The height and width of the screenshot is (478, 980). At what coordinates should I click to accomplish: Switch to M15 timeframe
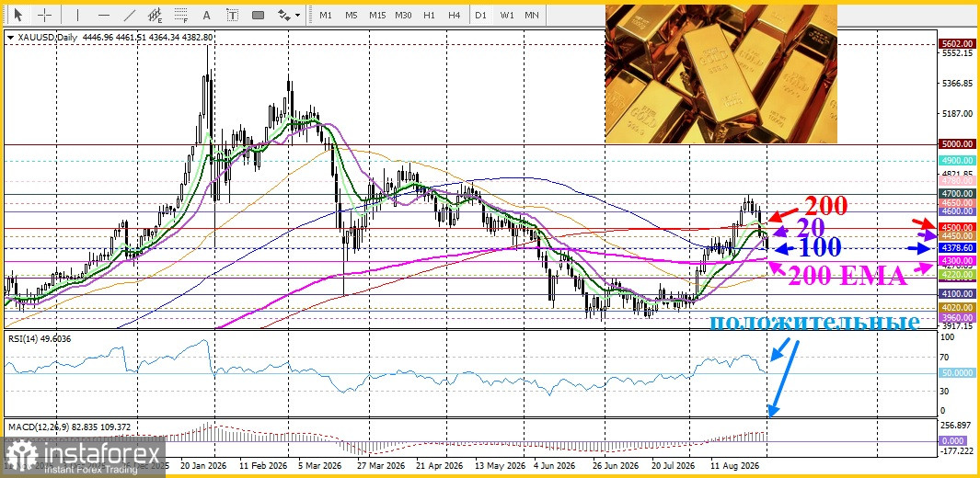[x=377, y=15]
